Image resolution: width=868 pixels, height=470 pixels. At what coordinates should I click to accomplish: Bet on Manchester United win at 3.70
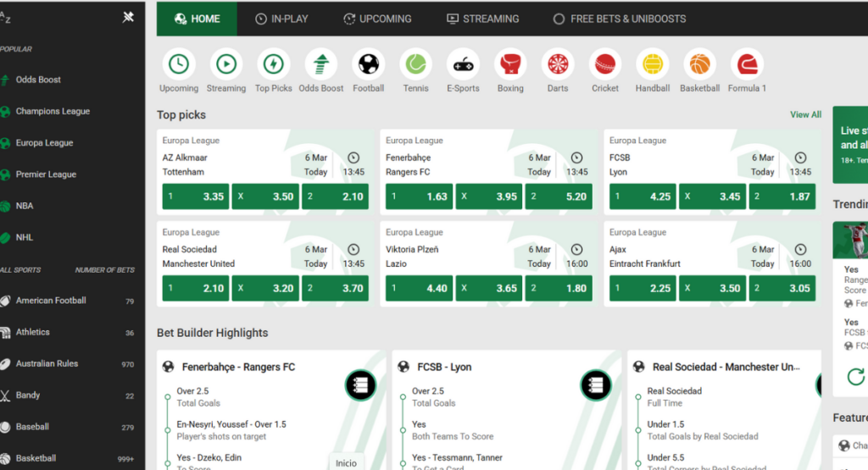[336, 288]
